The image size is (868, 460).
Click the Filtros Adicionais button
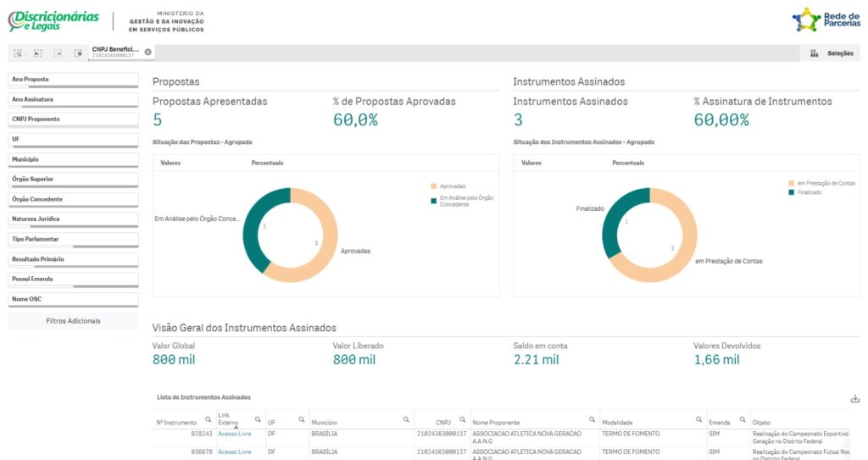coord(73,321)
